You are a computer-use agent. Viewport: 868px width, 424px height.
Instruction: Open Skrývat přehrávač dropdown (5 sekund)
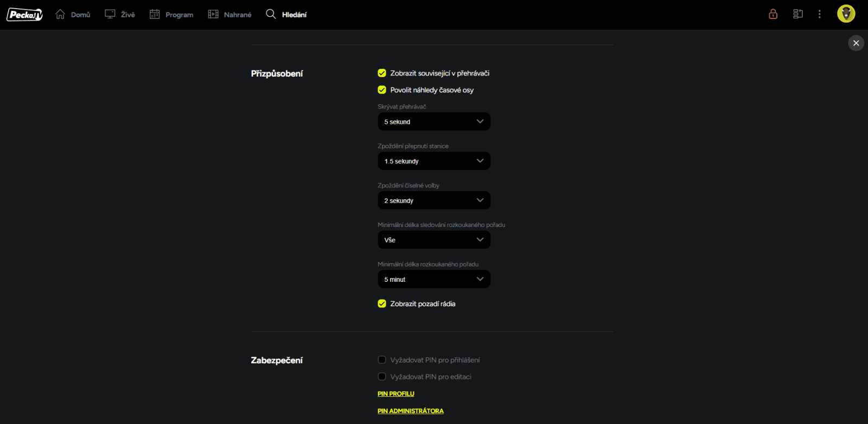(434, 122)
